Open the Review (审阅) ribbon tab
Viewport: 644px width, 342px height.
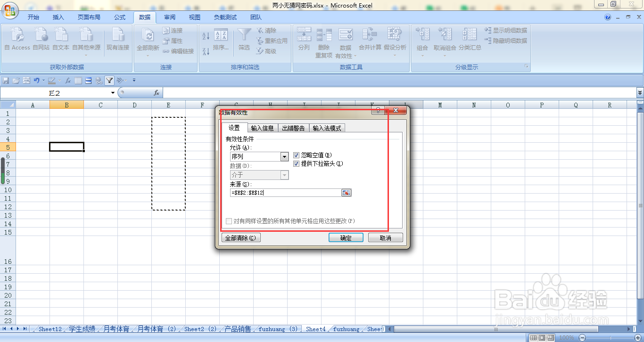pyautogui.click(x=170, y=17)
